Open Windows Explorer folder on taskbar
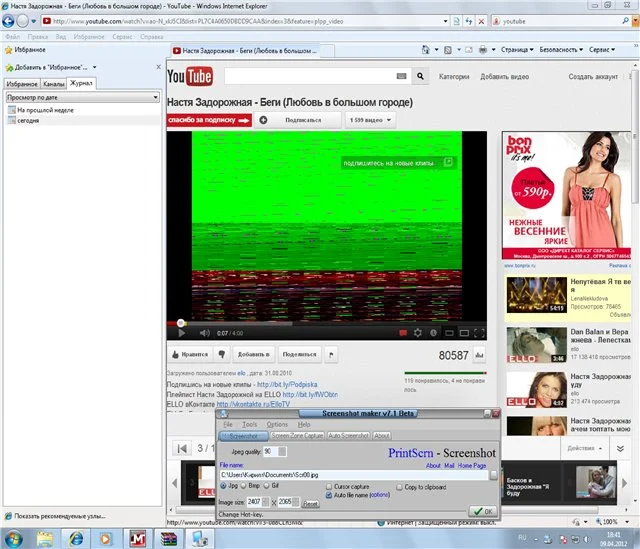 click(x=45, y=539)
